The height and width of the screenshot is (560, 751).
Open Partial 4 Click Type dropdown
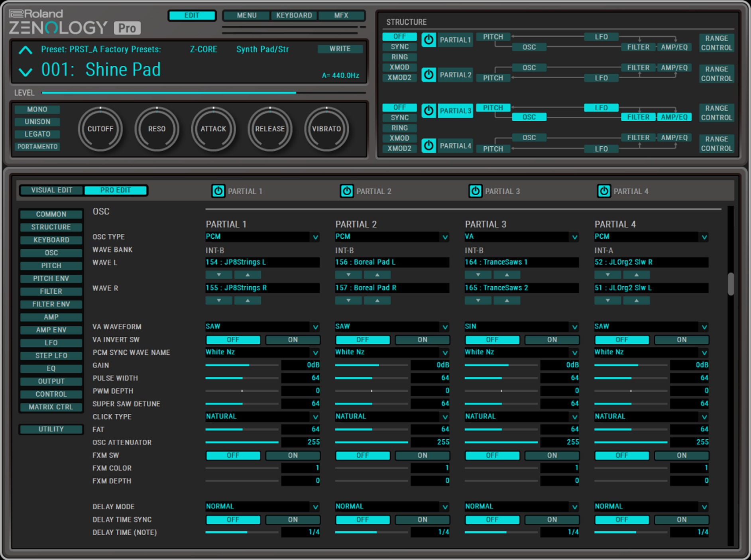click(651, 417)
